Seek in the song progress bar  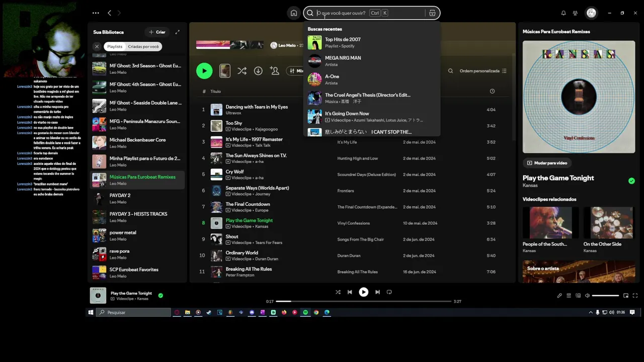click(x=363, y=301)
